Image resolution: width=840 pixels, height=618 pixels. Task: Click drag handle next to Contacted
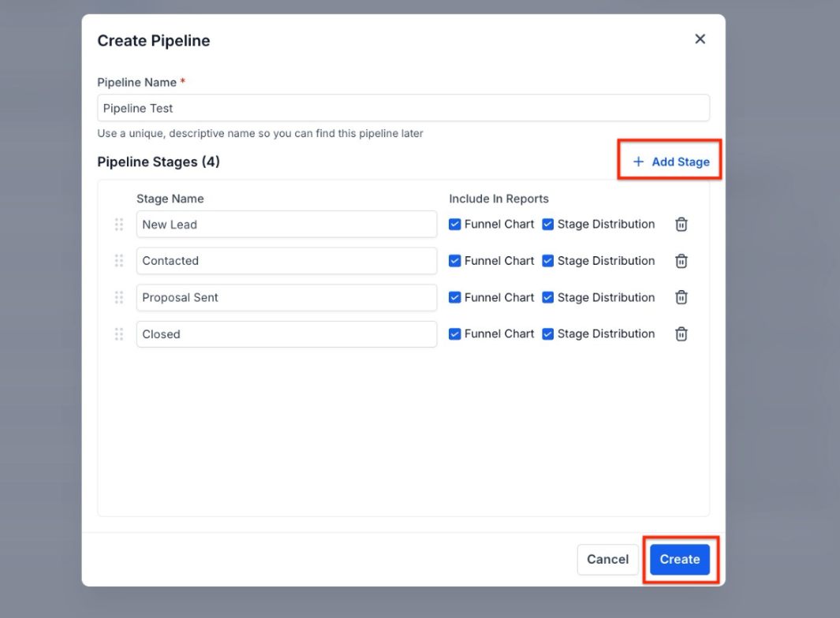tap(119, 261)
